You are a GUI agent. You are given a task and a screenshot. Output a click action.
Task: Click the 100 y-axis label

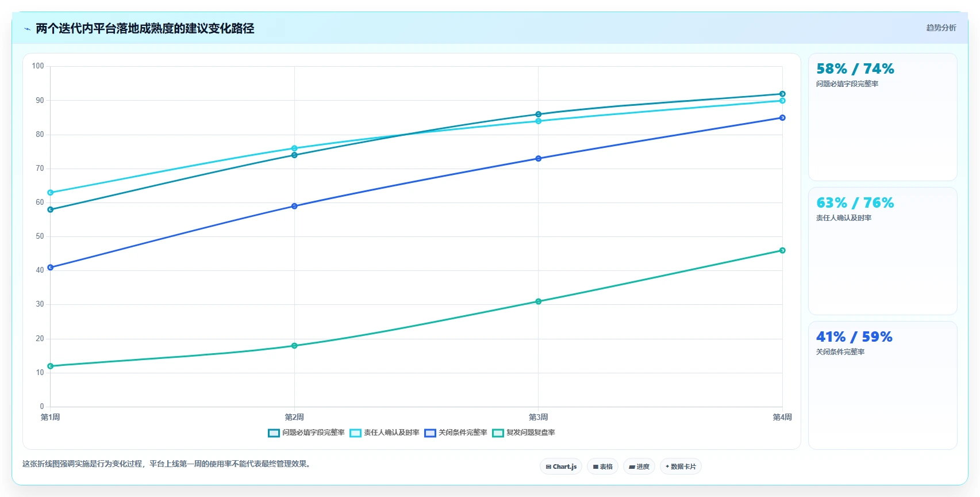coord(38,66)
